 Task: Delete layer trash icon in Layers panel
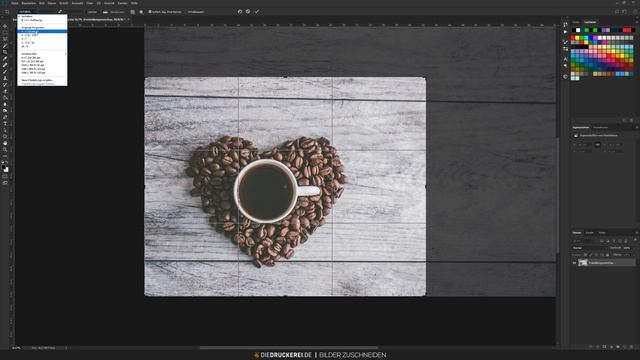coord(632,347)
